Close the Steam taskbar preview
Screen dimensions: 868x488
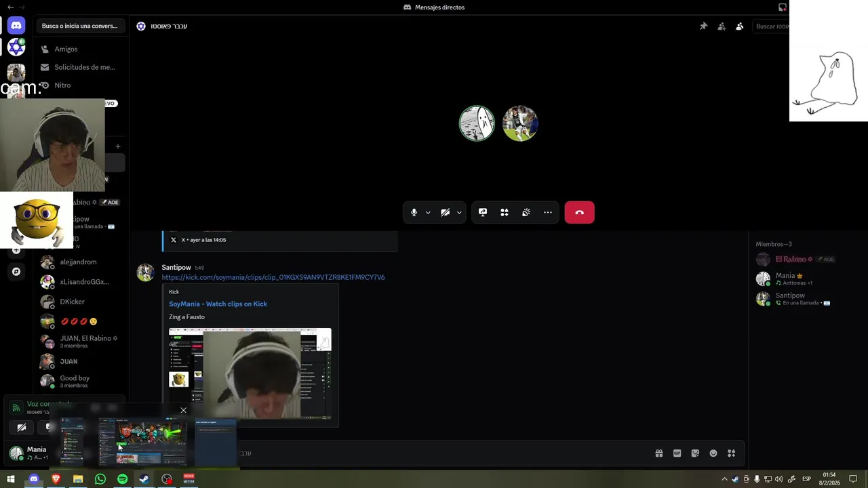pos(183,410)
